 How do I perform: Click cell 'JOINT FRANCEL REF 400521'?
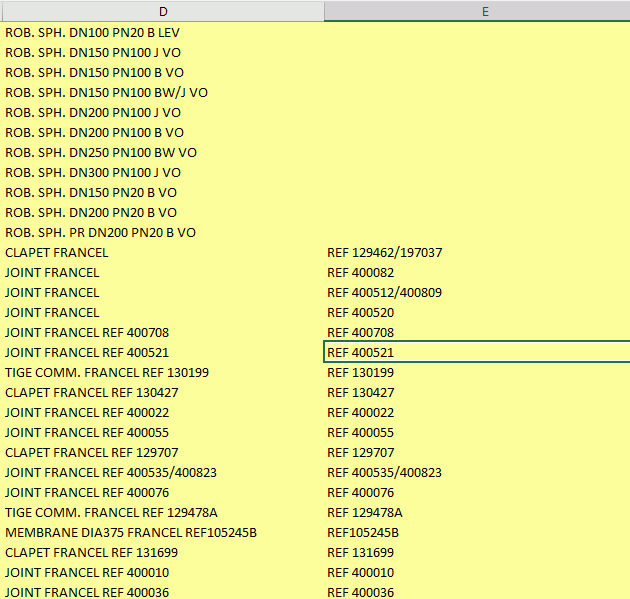(x=163, y=353)
